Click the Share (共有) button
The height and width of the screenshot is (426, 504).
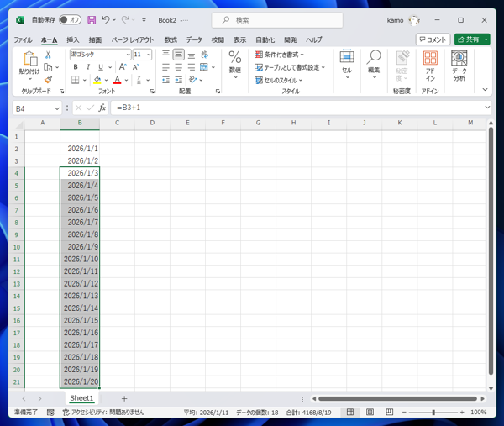pos(472,39)
